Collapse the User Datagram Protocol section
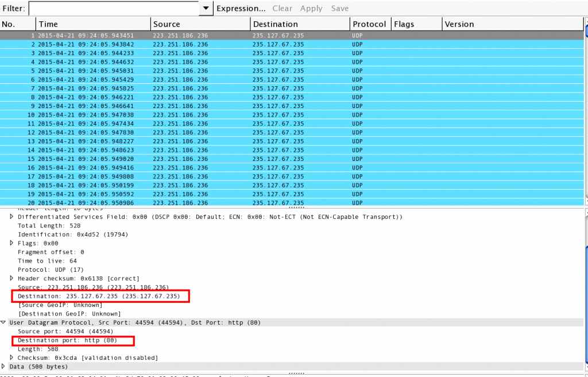The image size is (588, 377). coord(3,322)
